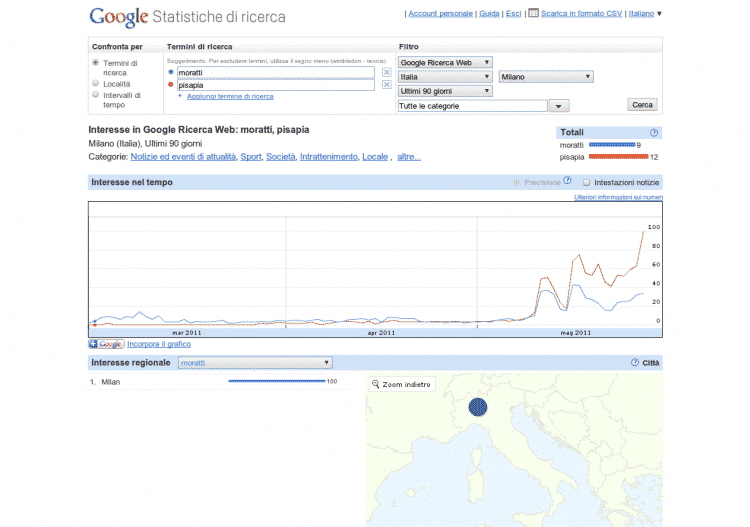This screenshot has height=527, width=750.
Task: Open help for Totali
Action: coord(654,132)
